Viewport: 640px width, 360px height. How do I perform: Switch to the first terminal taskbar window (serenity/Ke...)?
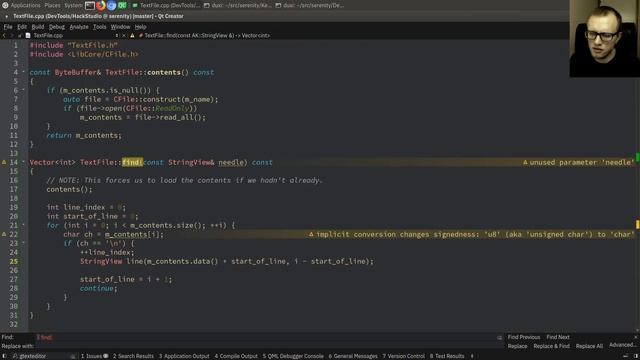238,5
